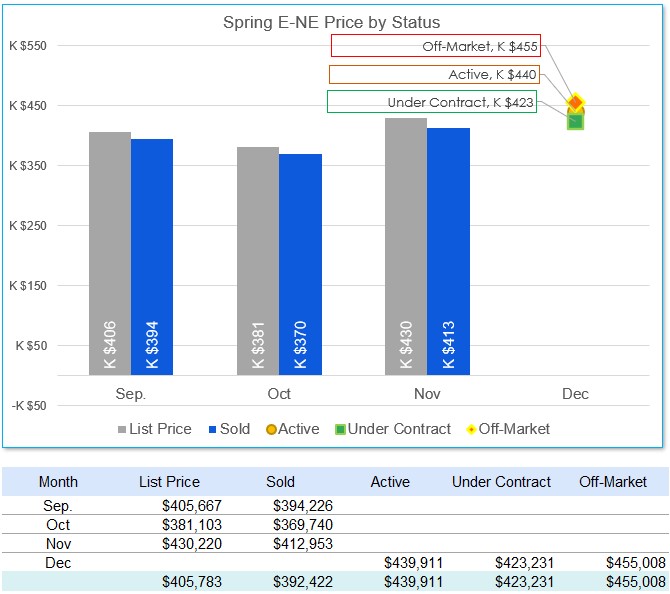
Task: Select the Off-Market diamond data point above Dec
Action: click(576, 101)
